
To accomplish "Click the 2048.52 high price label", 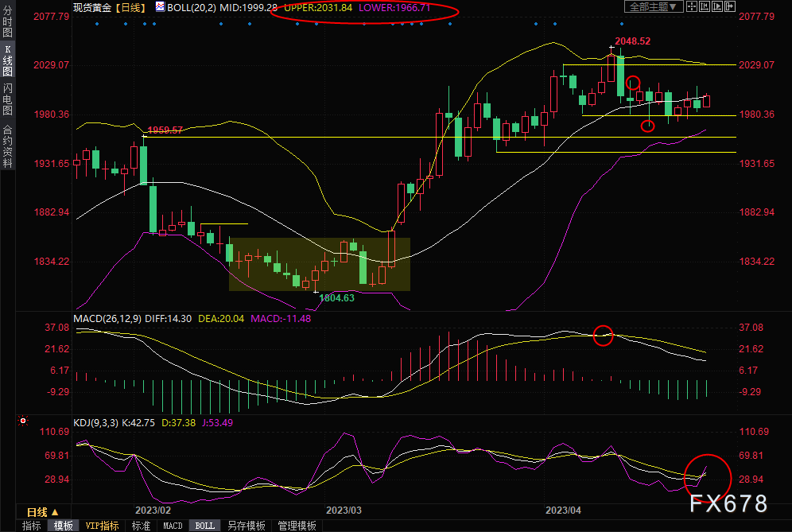I will [632, 41].
